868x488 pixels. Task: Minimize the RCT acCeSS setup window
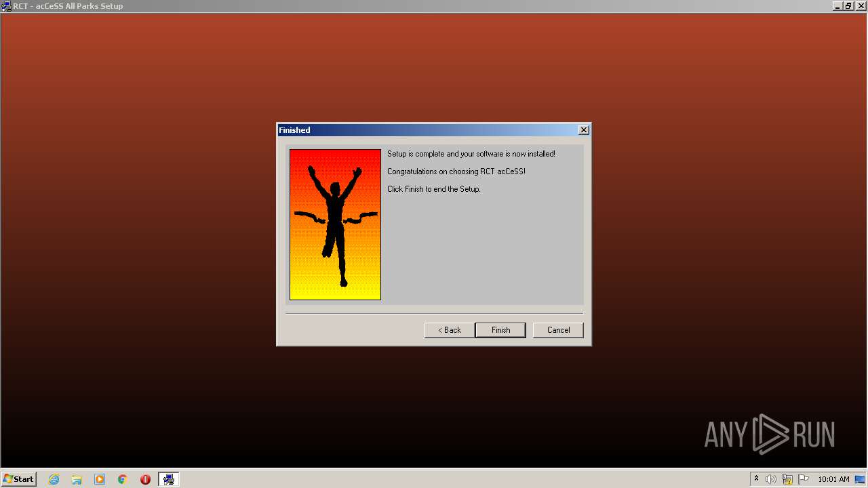[837, 6]
